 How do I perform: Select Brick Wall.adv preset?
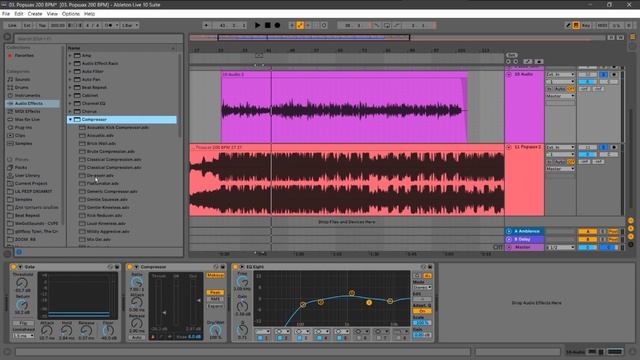101,144
